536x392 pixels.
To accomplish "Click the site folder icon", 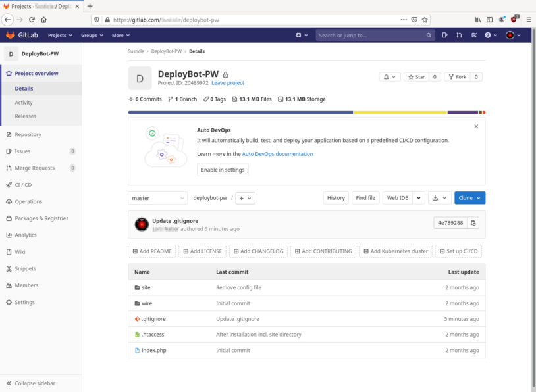I will click(x=138, y=288).
